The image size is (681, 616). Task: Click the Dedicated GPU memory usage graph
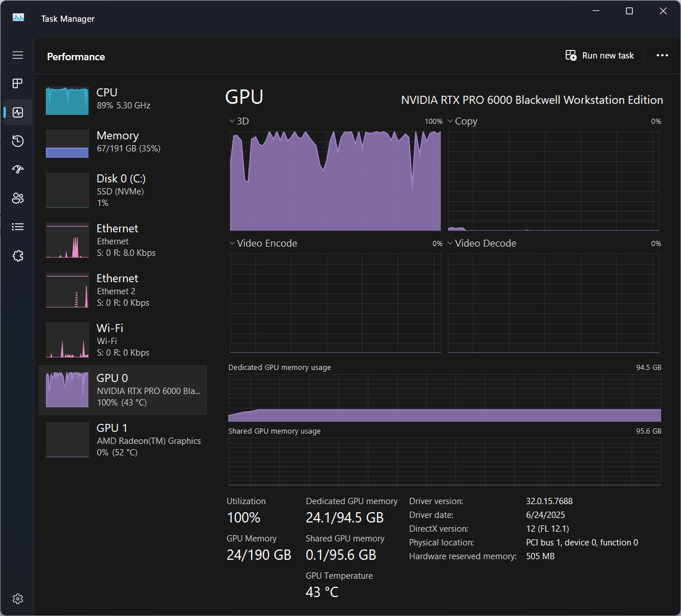point(445,397)
